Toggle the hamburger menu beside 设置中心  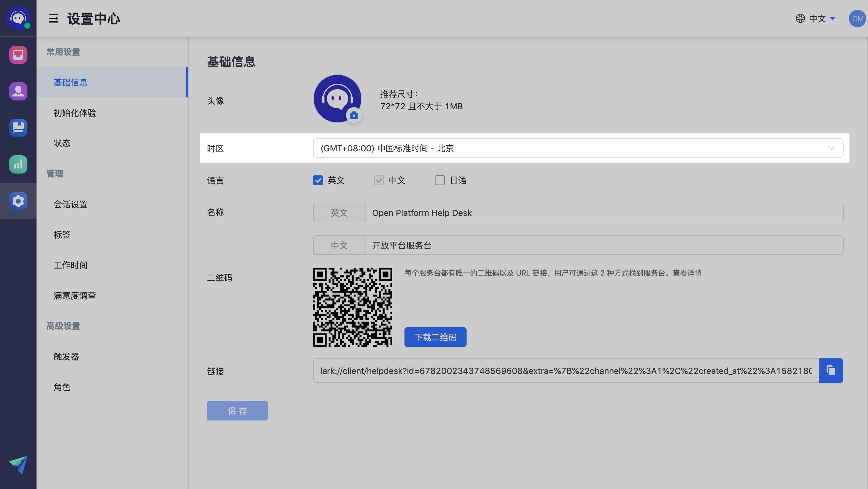pyautogui.click(x=53, y=18)
